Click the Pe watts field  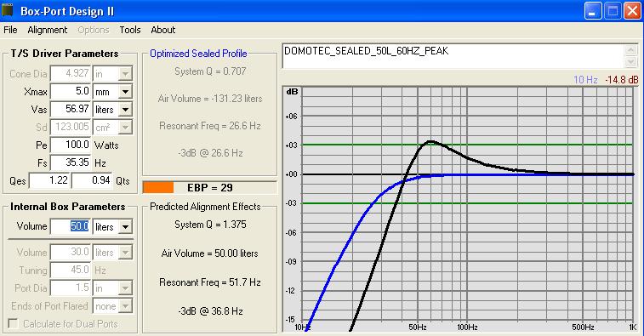71,145
